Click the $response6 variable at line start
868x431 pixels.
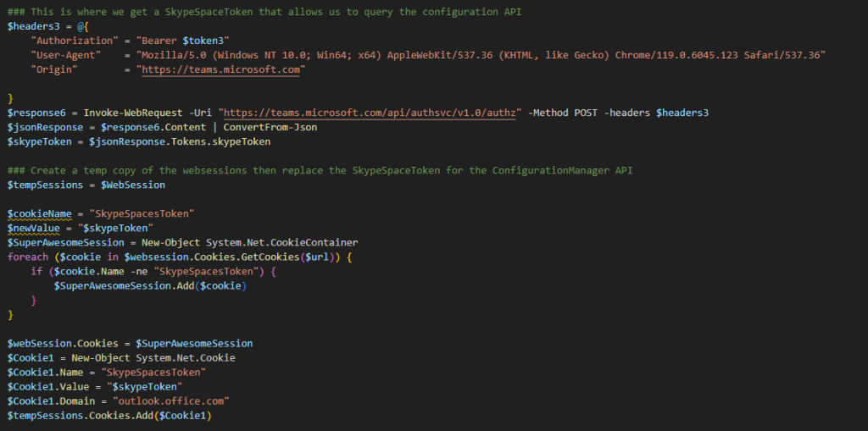(36, 113)
